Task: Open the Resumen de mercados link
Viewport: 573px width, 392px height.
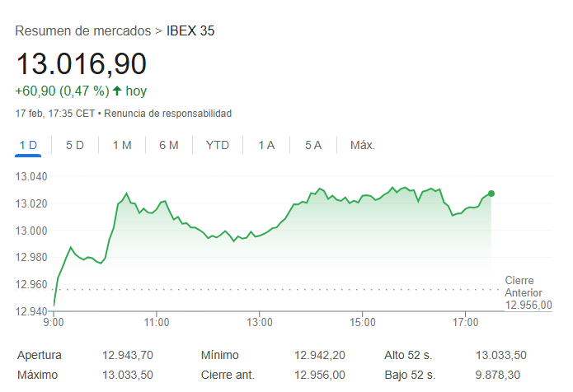Action: tap(82, 31)
